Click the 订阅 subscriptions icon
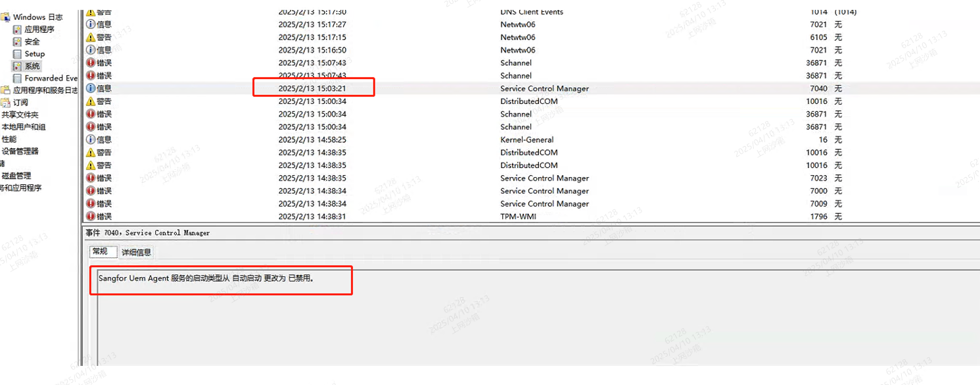Viewport: 980px width, 385px height. (5, 103)
